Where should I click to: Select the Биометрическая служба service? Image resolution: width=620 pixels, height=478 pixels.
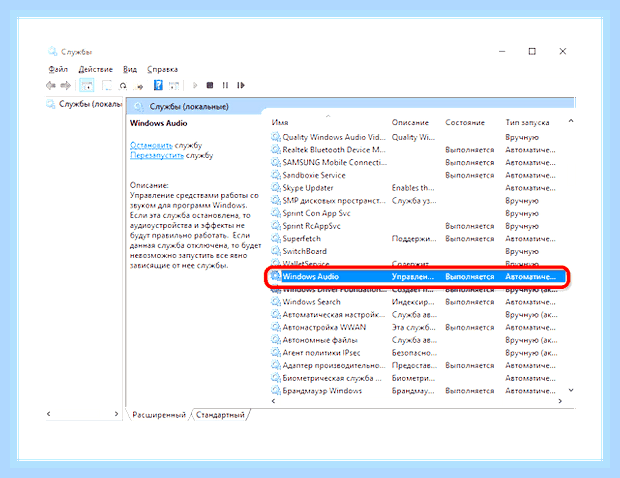332,378
